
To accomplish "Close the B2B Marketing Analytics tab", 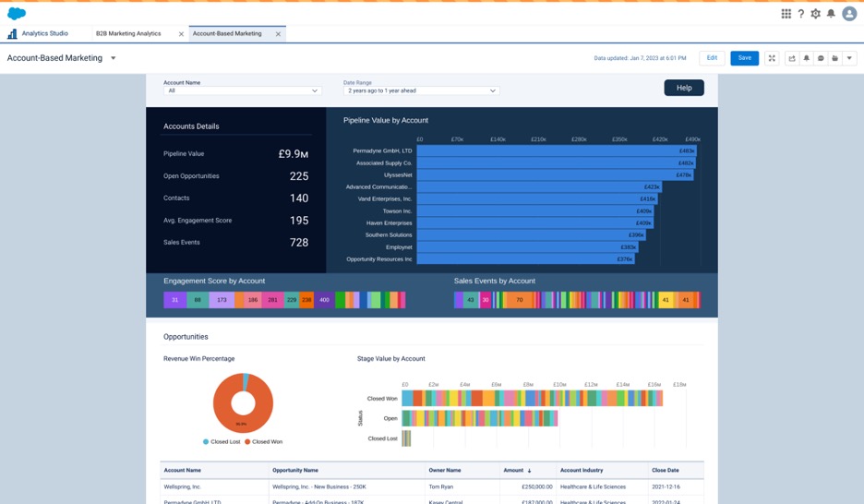I will pos(181,34).
